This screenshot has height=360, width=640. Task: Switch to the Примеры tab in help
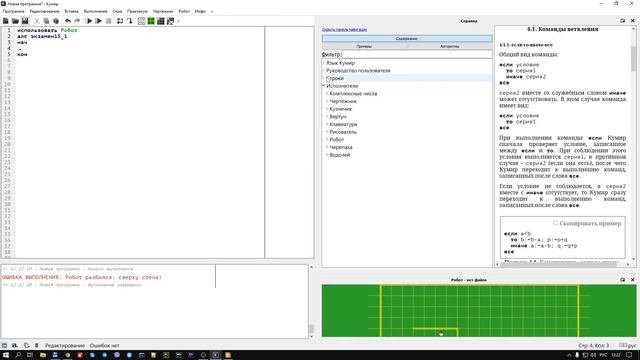[x=364, y=46]
